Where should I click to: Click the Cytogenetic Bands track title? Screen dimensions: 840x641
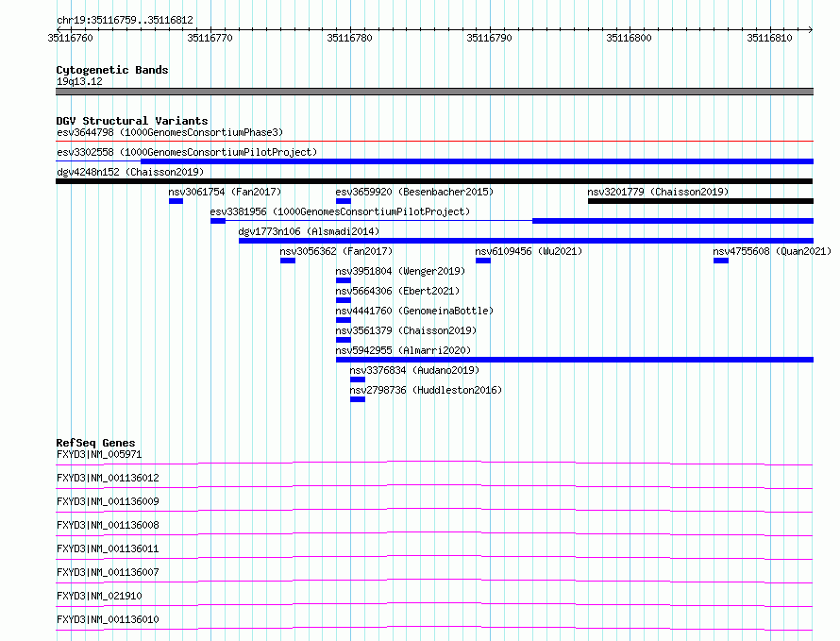point(112,70)
